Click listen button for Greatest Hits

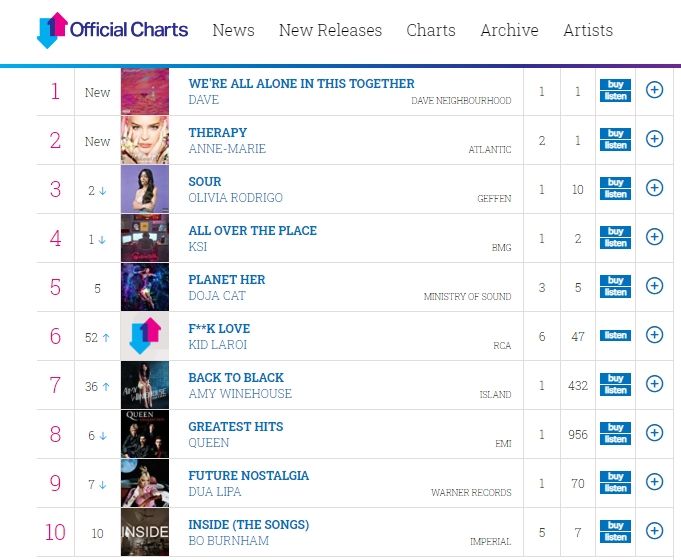[x=615, y=439]
